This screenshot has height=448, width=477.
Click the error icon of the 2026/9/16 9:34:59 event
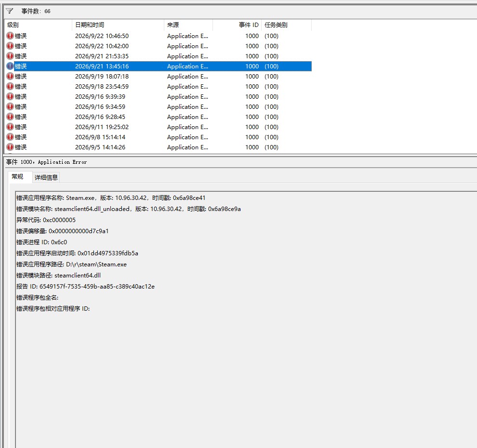pos(10,106)
